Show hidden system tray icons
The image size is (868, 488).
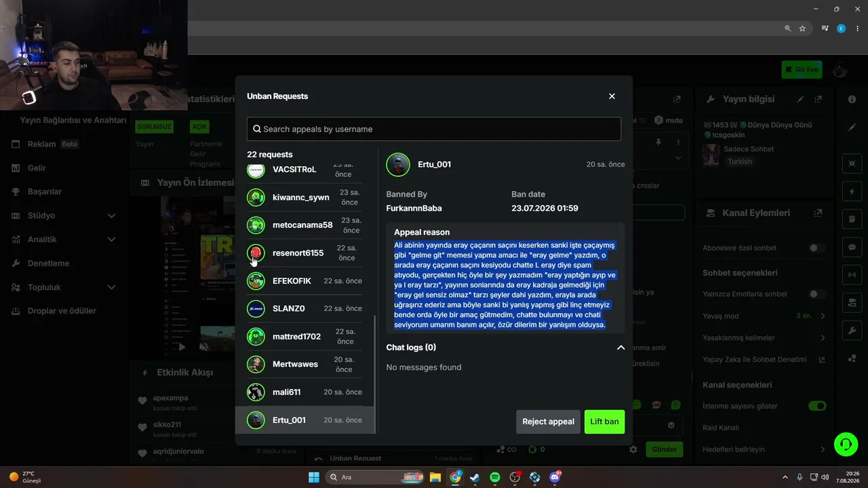click(785, 477)
